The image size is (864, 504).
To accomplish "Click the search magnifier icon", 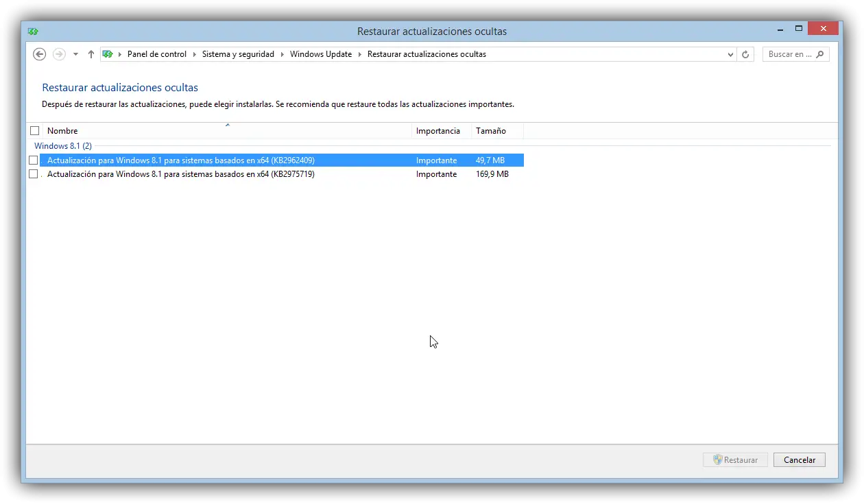I will pyautogui.click(x=820, y=54).
